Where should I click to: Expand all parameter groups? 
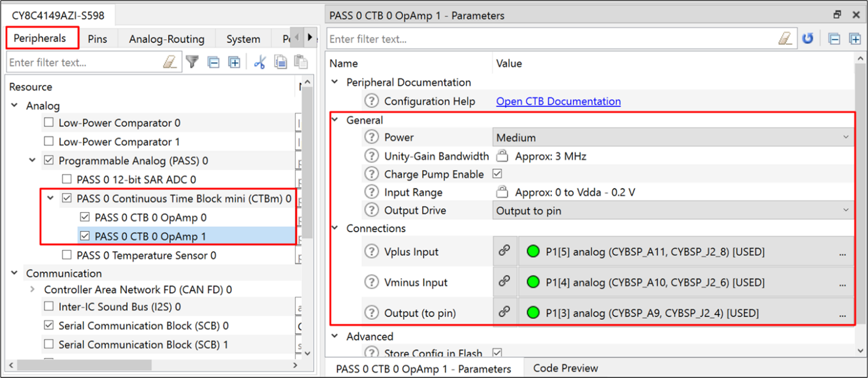(854, 39)
